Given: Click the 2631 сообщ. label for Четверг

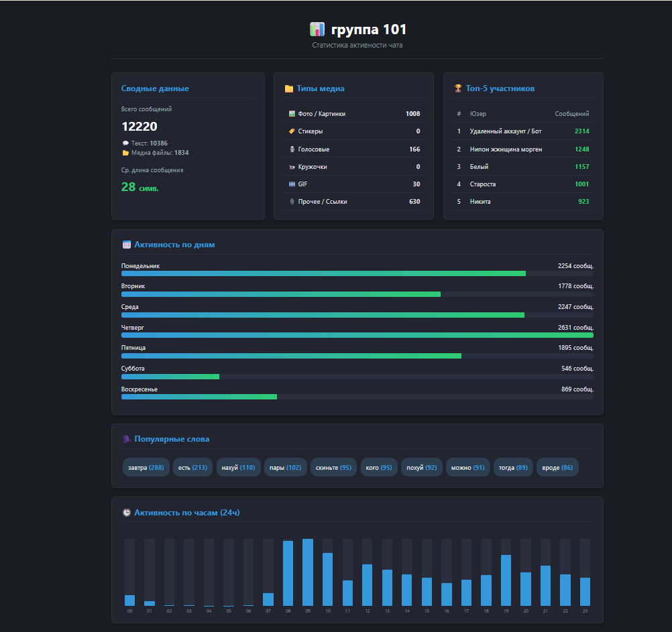Looking at the screenshot, I should 575,328.
